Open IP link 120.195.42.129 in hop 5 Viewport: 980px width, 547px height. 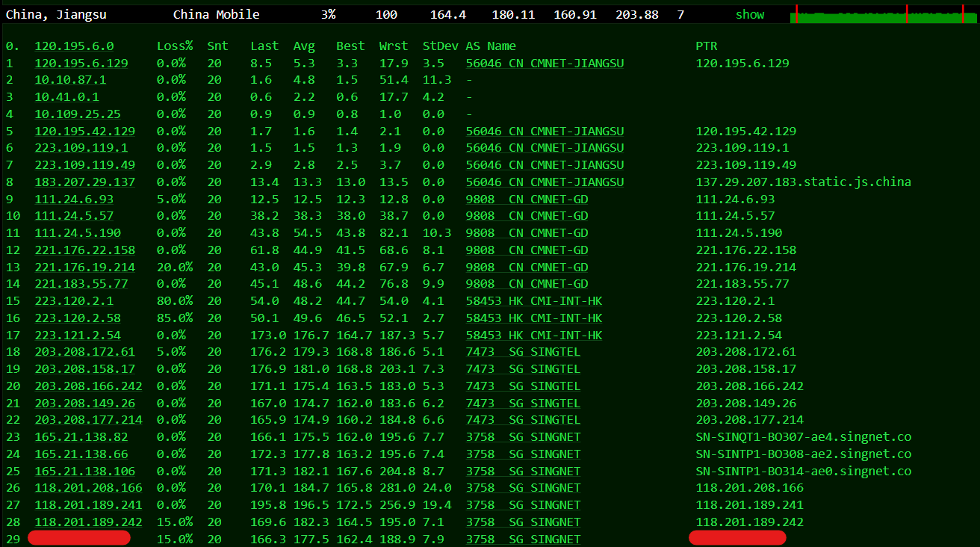tap(85, 132)
